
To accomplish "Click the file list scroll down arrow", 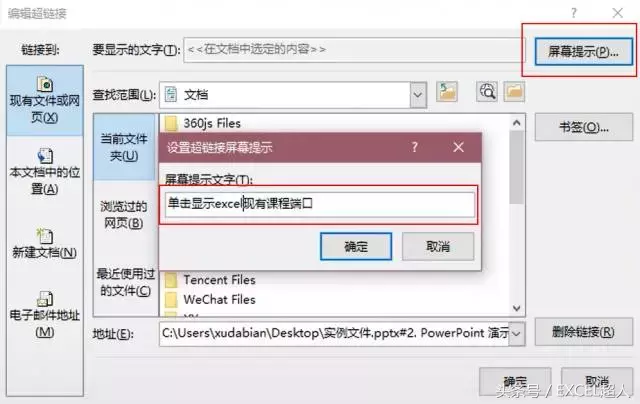I will 517,308.
